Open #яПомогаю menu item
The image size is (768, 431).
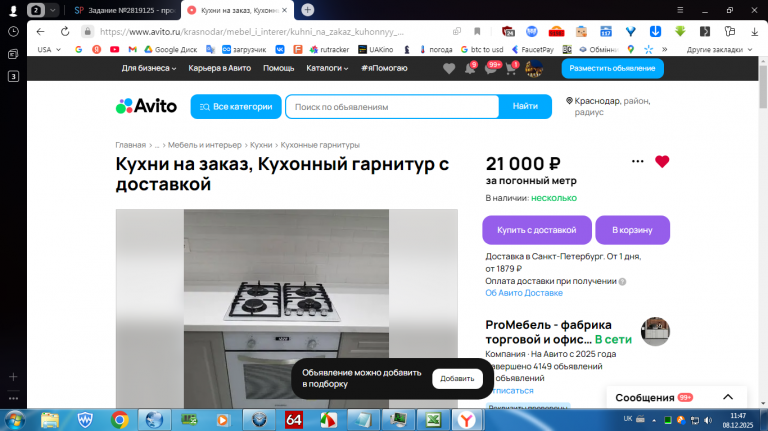pyautogui.click(x=384, y=68)
